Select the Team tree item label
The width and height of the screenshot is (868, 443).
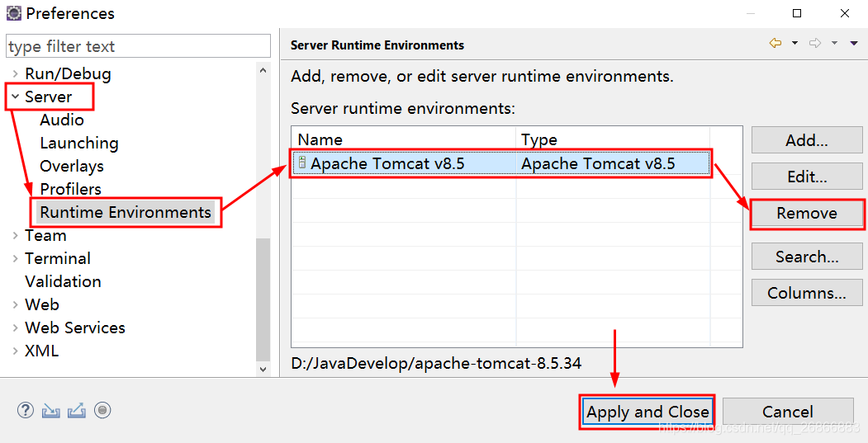(46, 236)
